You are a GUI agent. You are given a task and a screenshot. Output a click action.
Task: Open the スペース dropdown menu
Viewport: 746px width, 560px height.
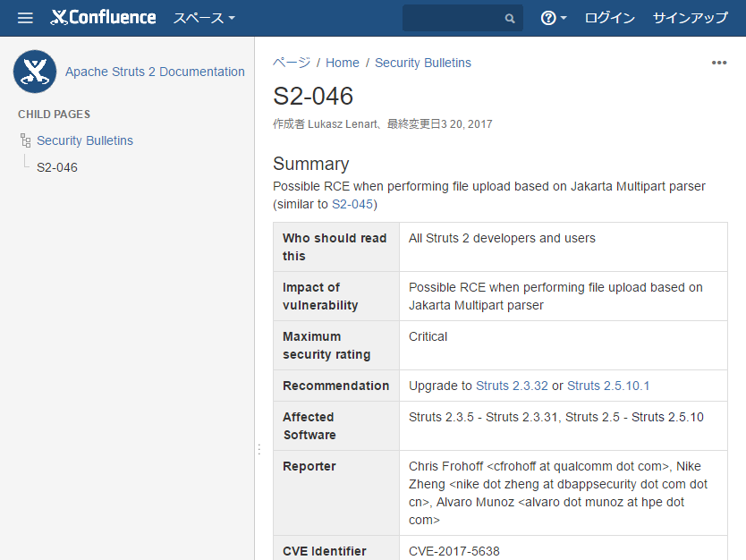click(x=204, y=18)
